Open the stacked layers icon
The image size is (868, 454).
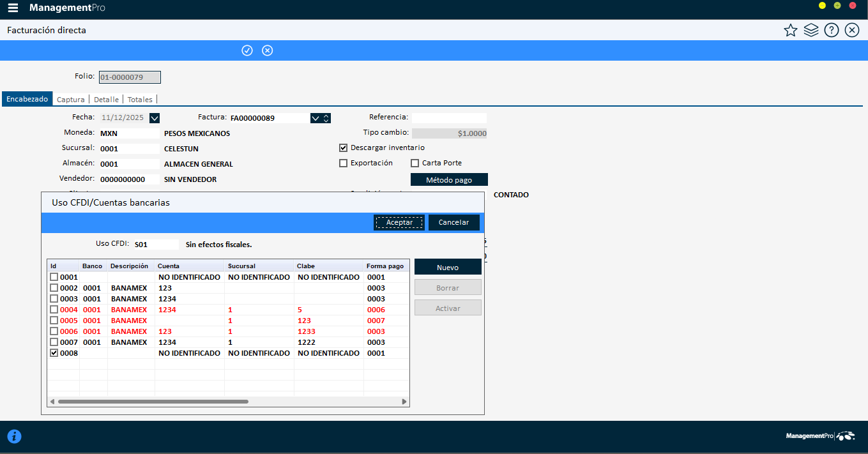(811, 30)
